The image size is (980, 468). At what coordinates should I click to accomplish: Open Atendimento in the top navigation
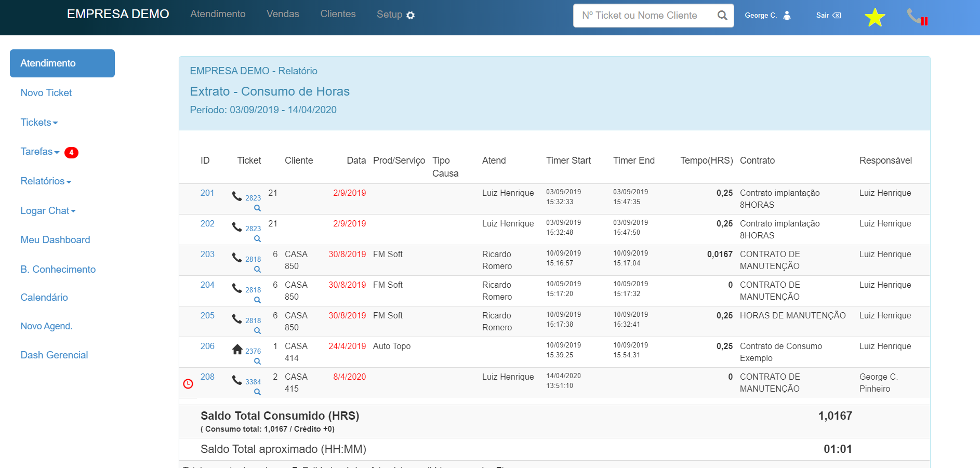pyautogui.click(x=218, y=14)
